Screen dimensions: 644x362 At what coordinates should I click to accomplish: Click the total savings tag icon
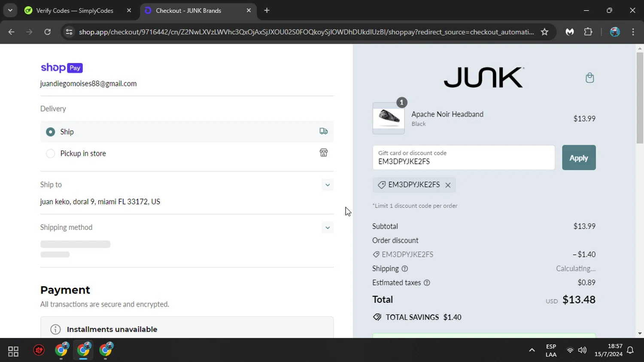(377, 317)
